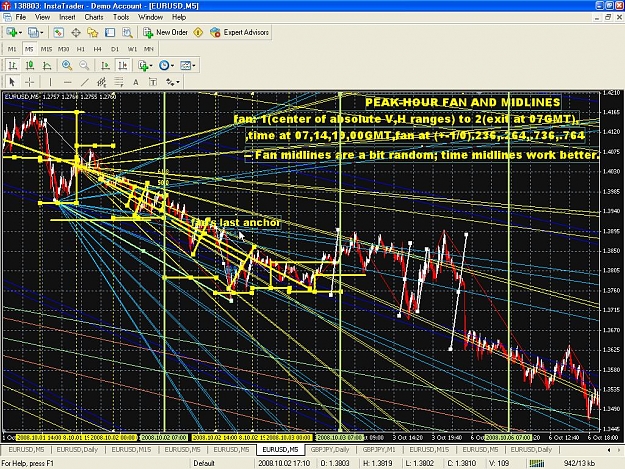
Task: Open the Terminal panel icon
Action: click(x=110, y=32)
